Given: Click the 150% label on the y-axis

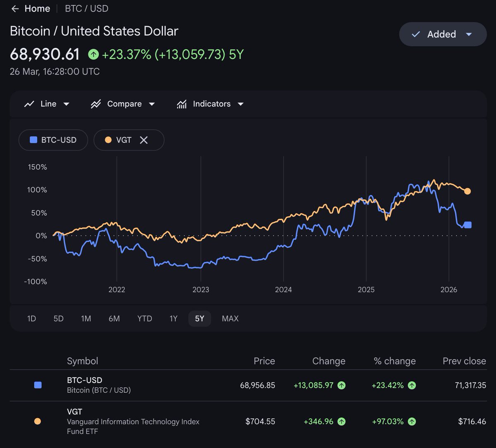Looking at the screenshot, I should pos(38,167).
